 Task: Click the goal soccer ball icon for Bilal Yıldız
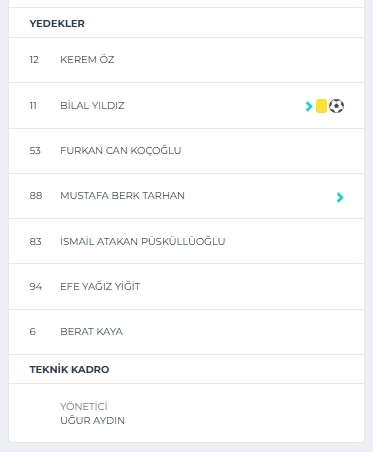coord(336,106)
